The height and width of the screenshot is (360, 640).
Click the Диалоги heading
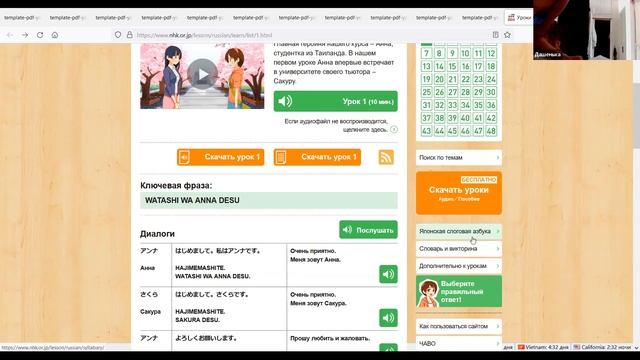[157, 234]
